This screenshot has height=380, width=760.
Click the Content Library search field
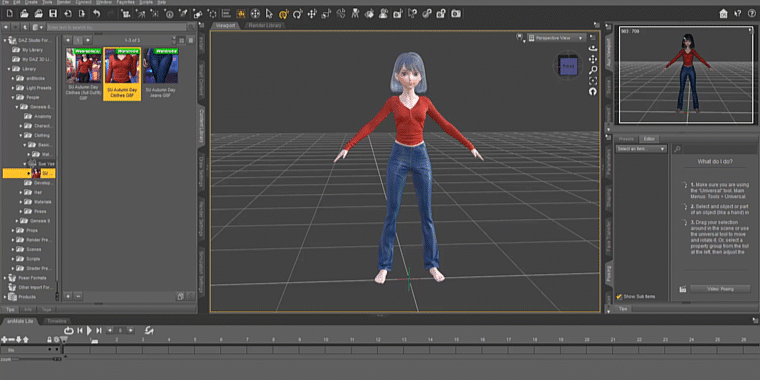pos(116,27)
